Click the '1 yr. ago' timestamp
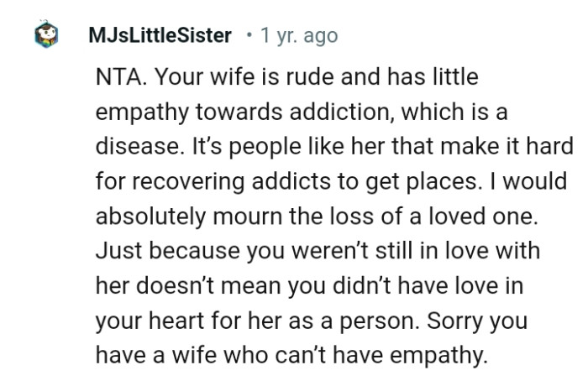Screen dimensions: 588x386 click(x=299, y=36)
